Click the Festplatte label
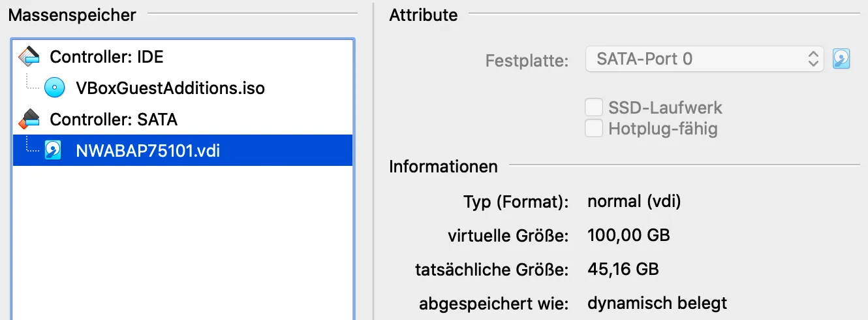This screenshot has width=868, height=320. pyautogui.click(x=527, y=61)
